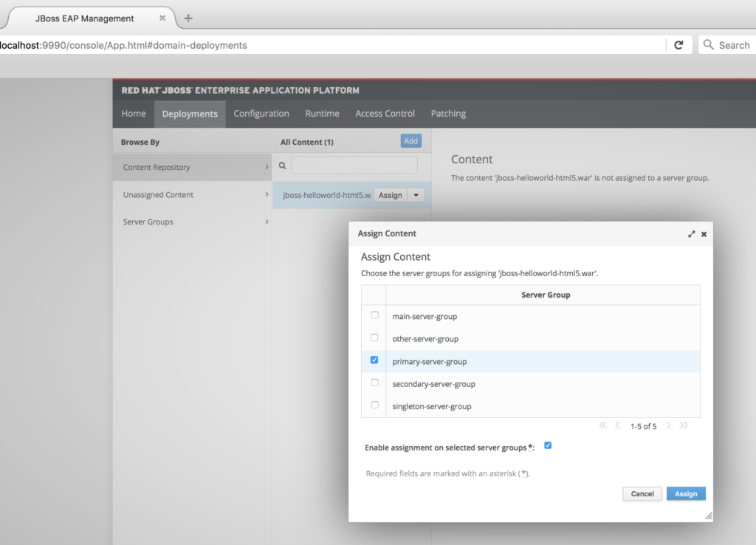This screenshot has height=545, width=756.
Task: Toggle Enable assignment on selected server groups
Action: [x=548, y=446]
